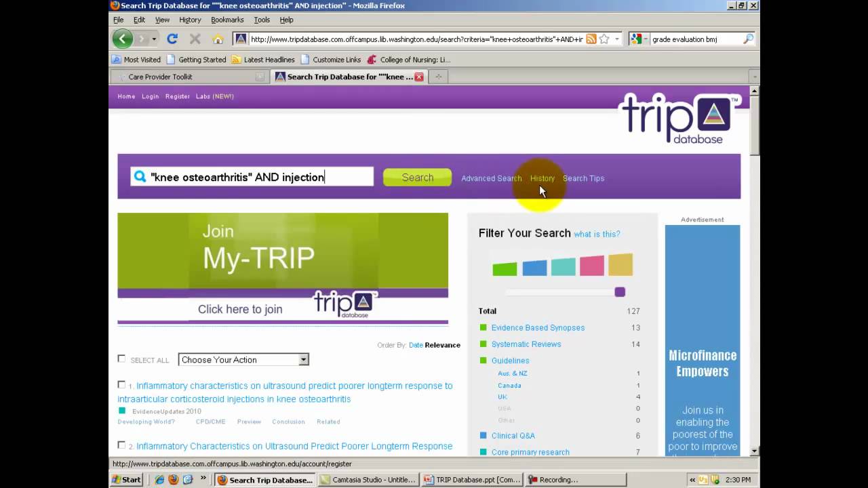This screenshot has width=868, height=488.
Task: Open the Latest Headlines feed bookmark
Action: 263,60
